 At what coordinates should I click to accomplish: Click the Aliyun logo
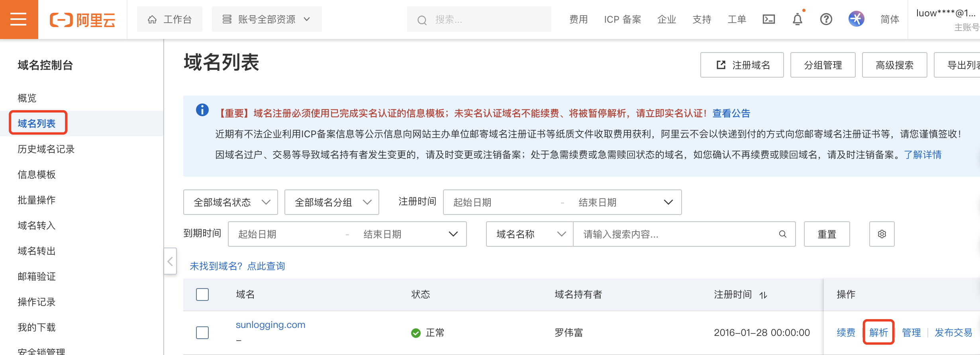pyautogui.click(x=82, y=20)
